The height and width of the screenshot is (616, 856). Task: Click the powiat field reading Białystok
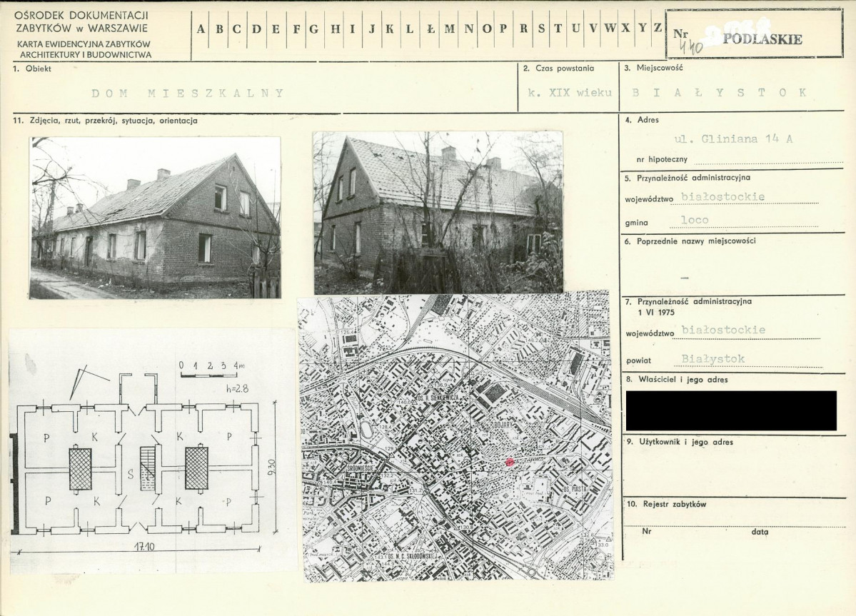713,359
